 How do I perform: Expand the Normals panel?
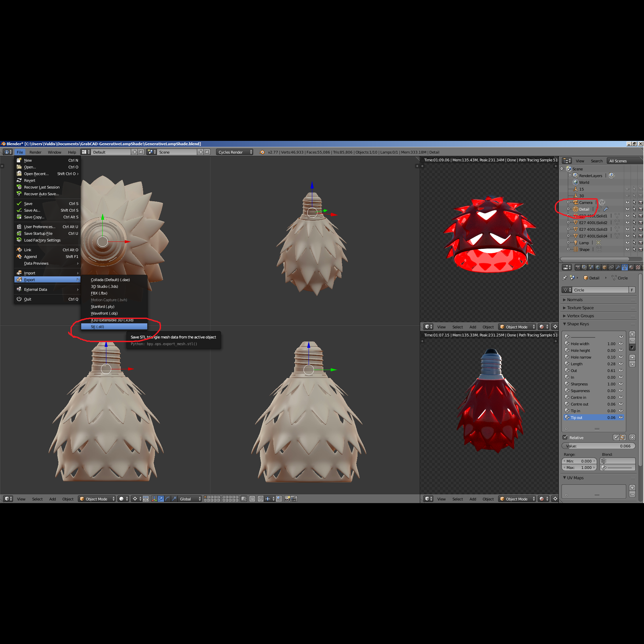tap(575, 300)
